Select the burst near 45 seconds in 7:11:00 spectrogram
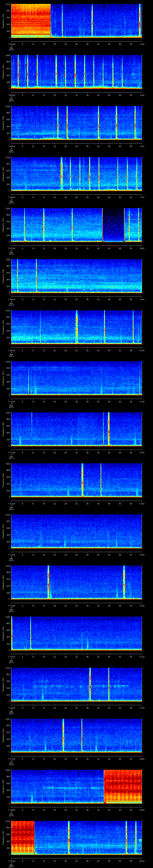Screen dimensions: 153x868 109,429
